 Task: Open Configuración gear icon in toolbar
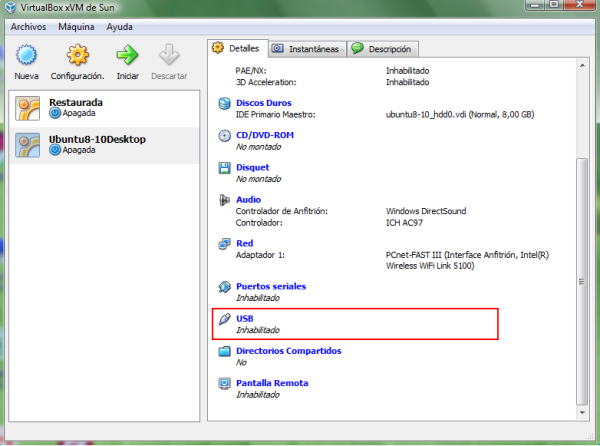pyautogui.click(x=77, y=56)
